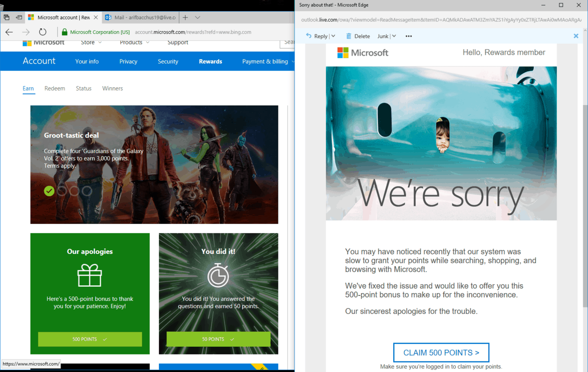Click the Microsoft logo on account page
588x372 pixels.
click(x=43, y=43)
